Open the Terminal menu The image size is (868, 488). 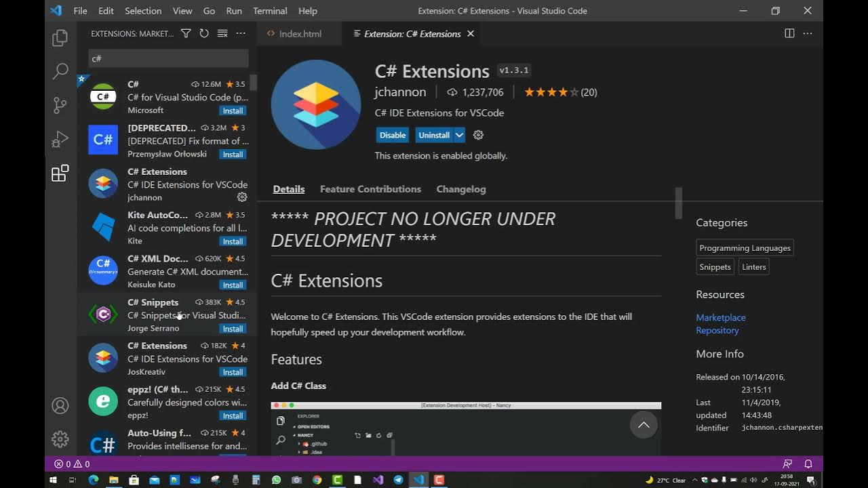click(x=270, y=11)
